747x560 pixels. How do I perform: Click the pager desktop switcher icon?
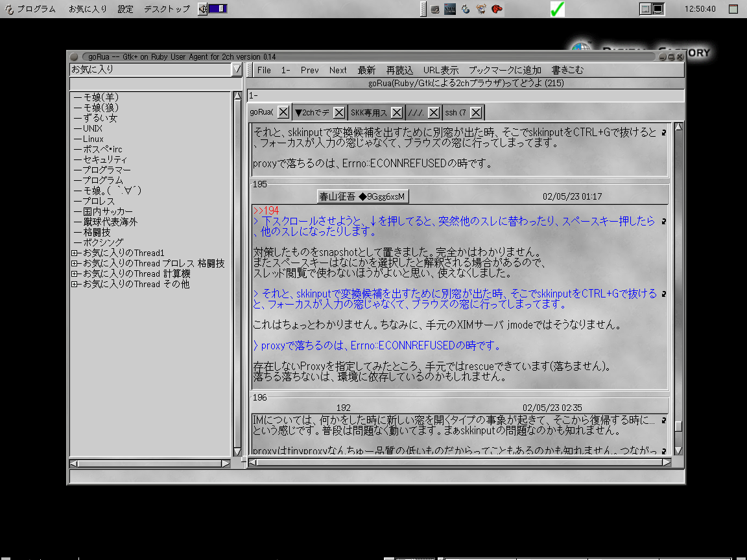coord(652,9)
